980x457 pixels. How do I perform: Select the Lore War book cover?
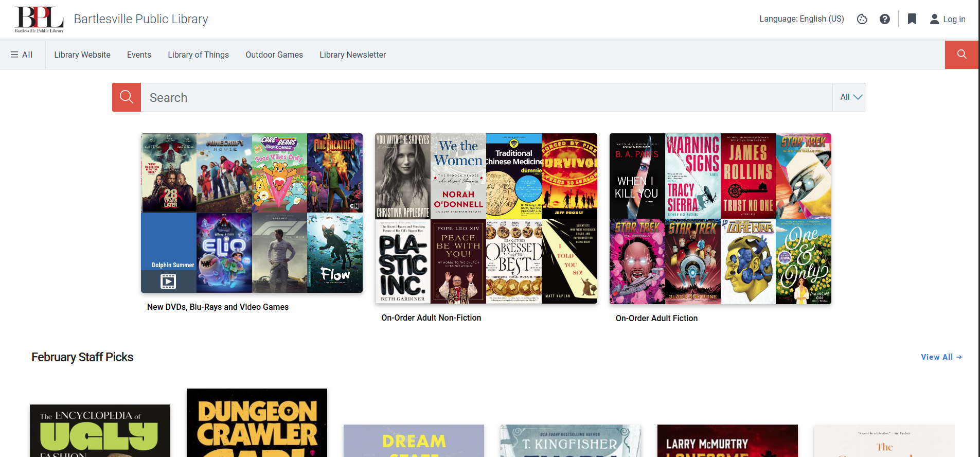748,261
